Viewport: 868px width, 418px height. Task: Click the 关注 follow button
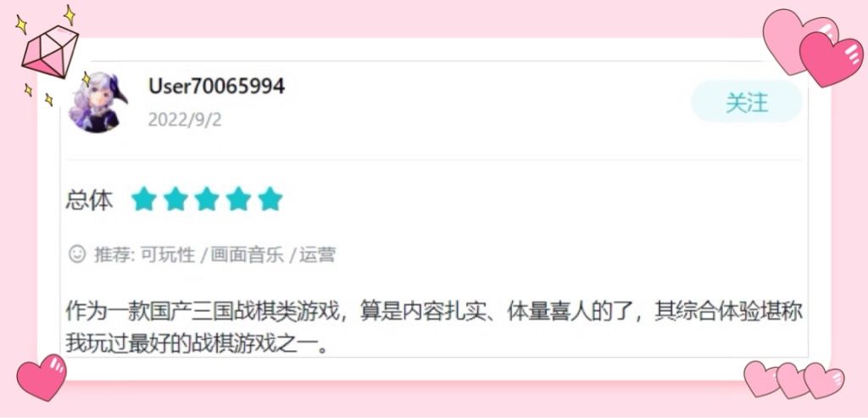click(746, 101)
